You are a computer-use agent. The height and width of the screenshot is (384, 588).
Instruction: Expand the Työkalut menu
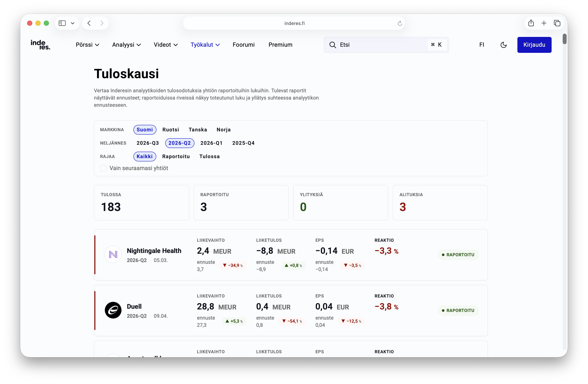205,45
